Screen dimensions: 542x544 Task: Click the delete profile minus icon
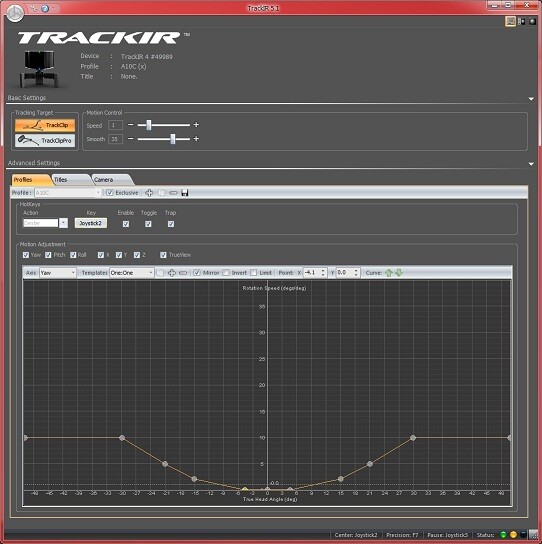coord(173,193)
